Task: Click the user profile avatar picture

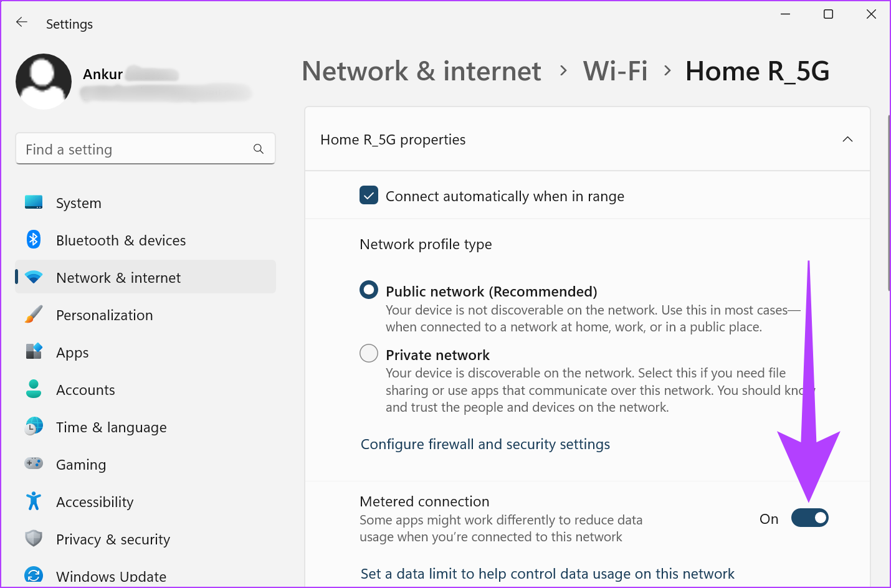Action: (44, 82)
